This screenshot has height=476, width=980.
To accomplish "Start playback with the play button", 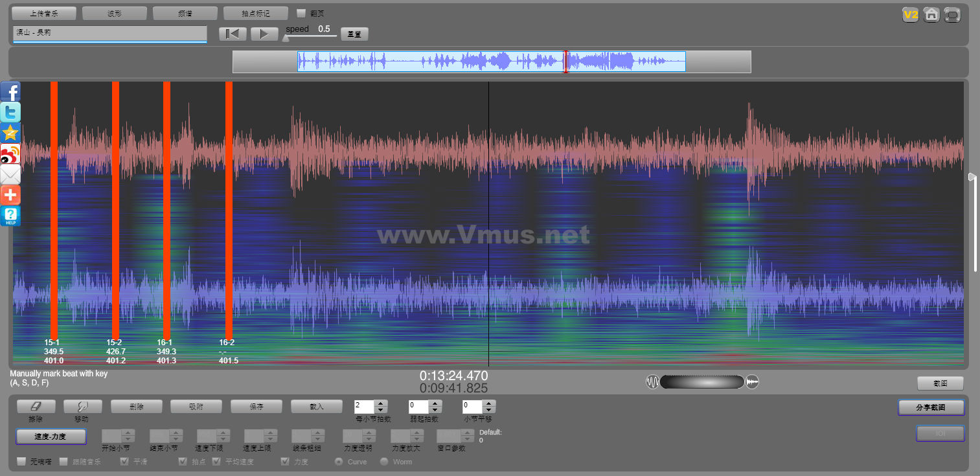I will 264,34.
